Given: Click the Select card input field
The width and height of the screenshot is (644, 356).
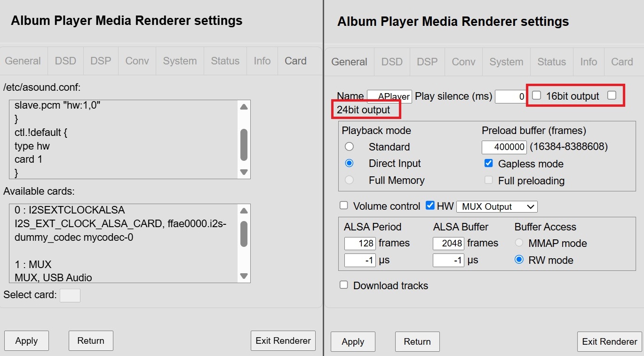Looking at the screenshot, I should pos(70,295).
